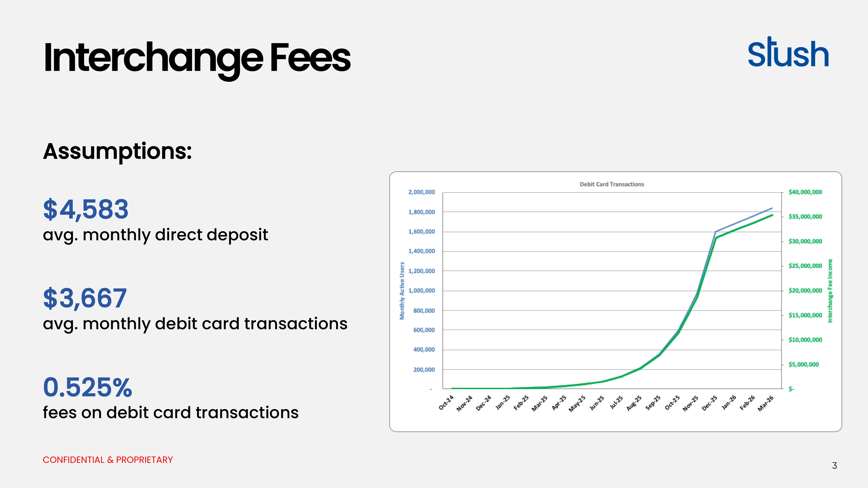This screenshot has height=488, width=868.
Task: Click the Oct-24 x-axis label
Action: pos(446,403)
